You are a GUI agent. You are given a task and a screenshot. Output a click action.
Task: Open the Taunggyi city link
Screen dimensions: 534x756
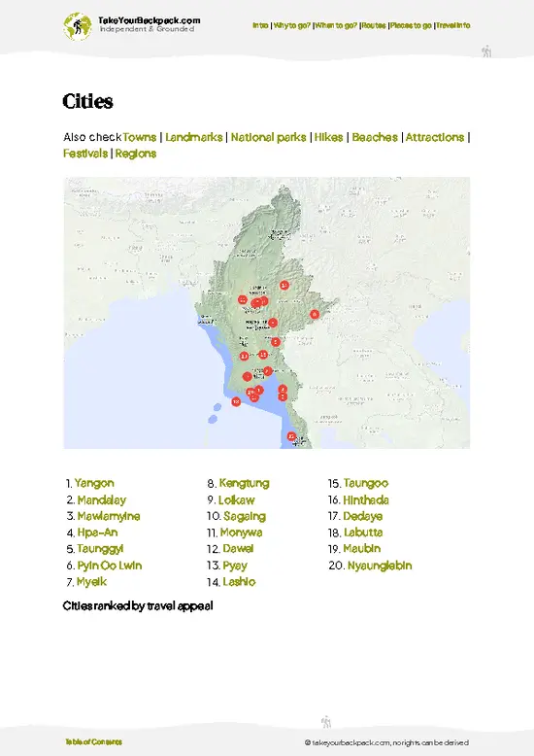click(x=100, y=549)
